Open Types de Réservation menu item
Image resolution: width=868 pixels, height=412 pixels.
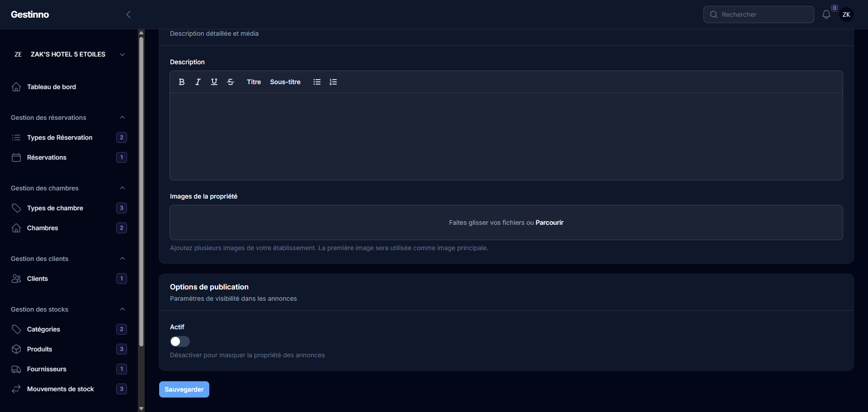click(x=69, y=137)
